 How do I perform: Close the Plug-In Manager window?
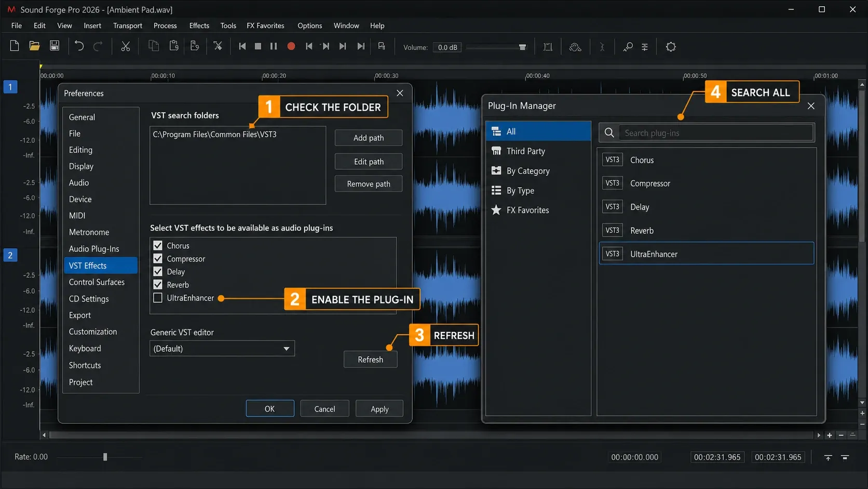[x=811, y=106]
